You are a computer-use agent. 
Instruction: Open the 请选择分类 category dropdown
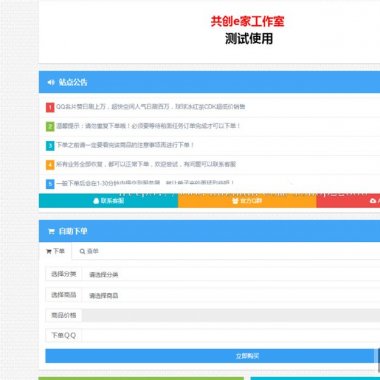click(x=231, y=274)
